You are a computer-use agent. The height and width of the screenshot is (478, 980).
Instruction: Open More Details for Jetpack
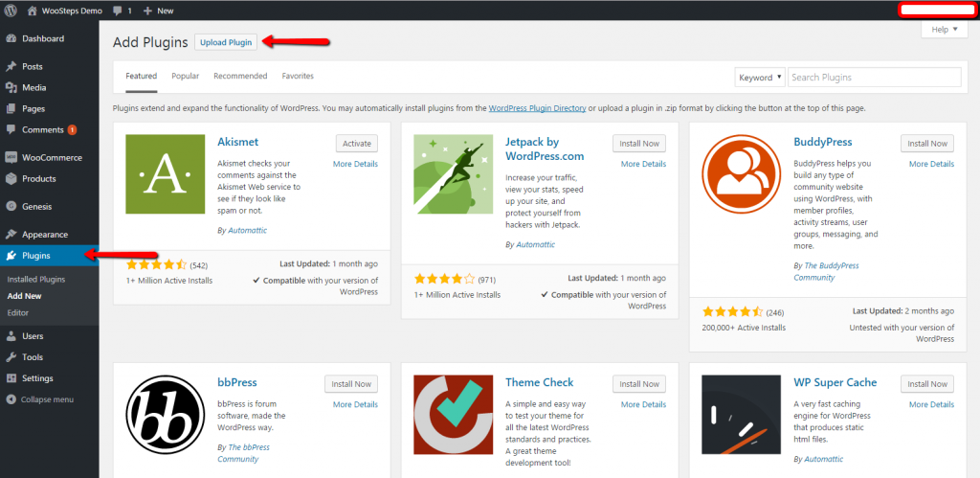(x=644, y=164)
